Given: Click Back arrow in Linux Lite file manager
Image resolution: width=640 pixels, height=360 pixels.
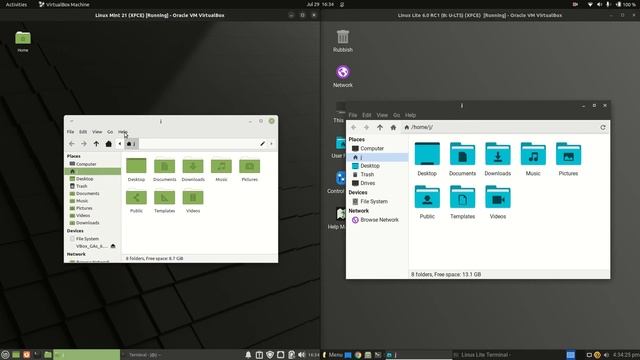Looking at the screenshot, I should tap(354, 127).
